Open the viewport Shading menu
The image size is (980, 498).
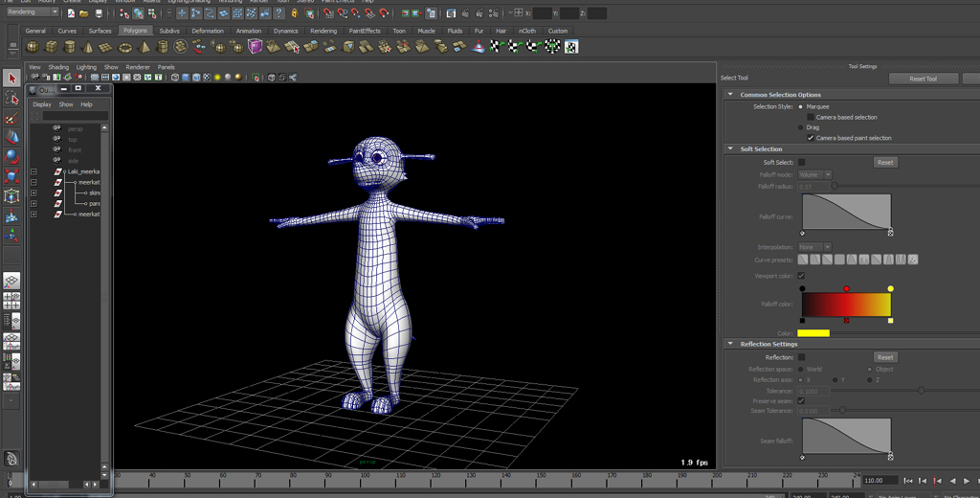click(x=58, y=67)
